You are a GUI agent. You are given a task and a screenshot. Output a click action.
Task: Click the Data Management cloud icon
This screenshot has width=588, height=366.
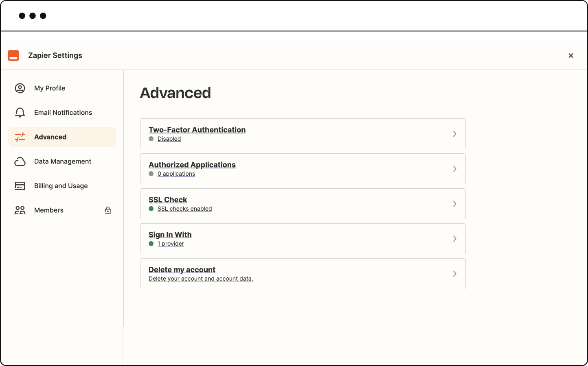click(20, 161)
